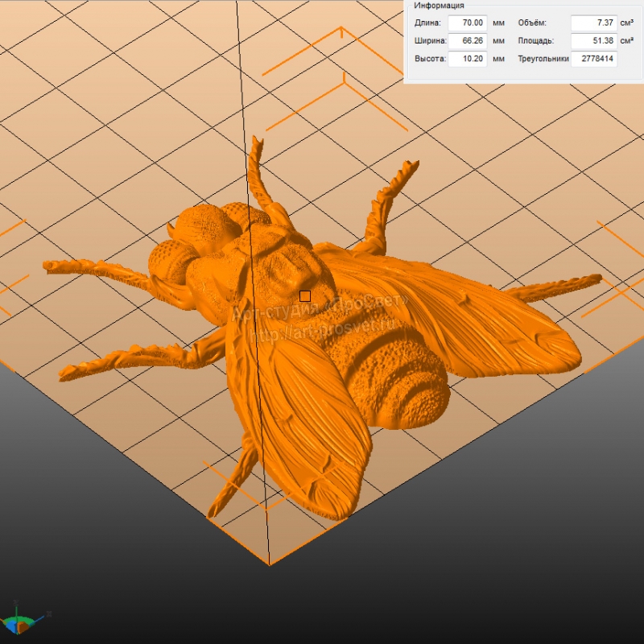This screenshot has height=644, width=644.
Task: Click the small square pivot marker on model
Action: (x=305, y=296)
